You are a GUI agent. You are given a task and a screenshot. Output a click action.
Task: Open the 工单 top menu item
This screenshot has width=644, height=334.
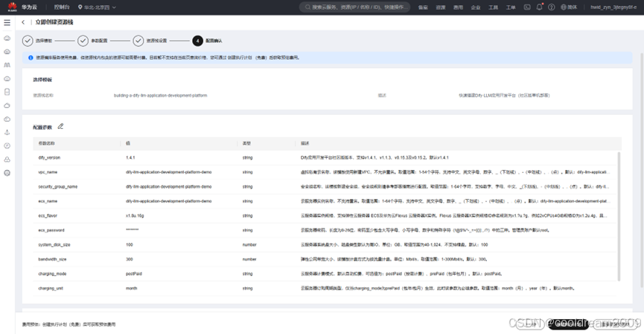[511, 7]
